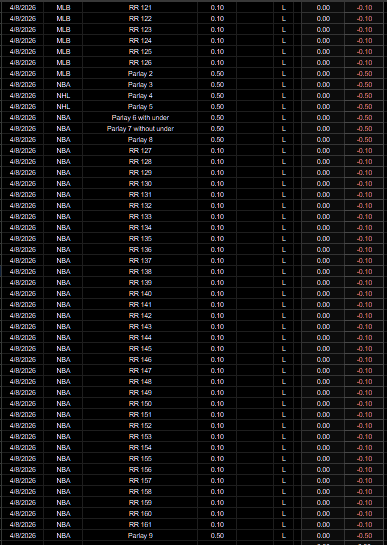387x545 pixels.
Task: Select the RR 130 cell
Action: (140, 184)
